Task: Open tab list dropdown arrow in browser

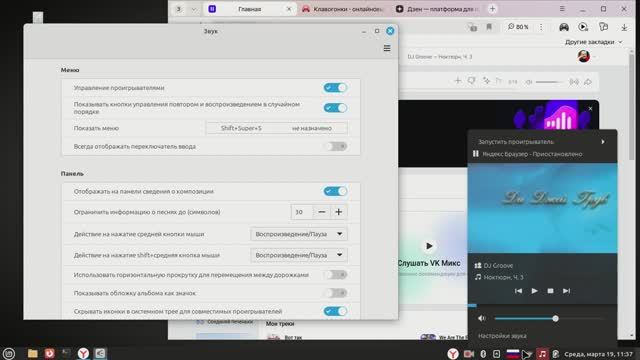Action: point(194,9)
